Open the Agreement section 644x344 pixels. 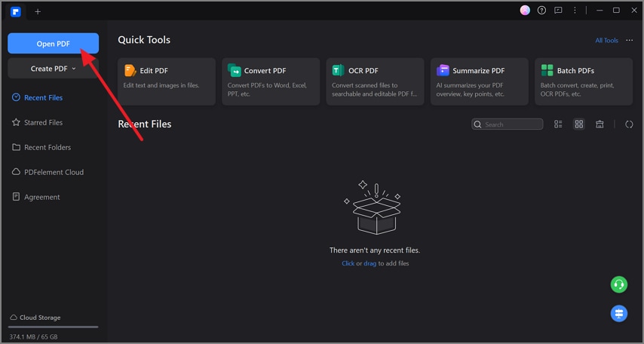point(41,197)
